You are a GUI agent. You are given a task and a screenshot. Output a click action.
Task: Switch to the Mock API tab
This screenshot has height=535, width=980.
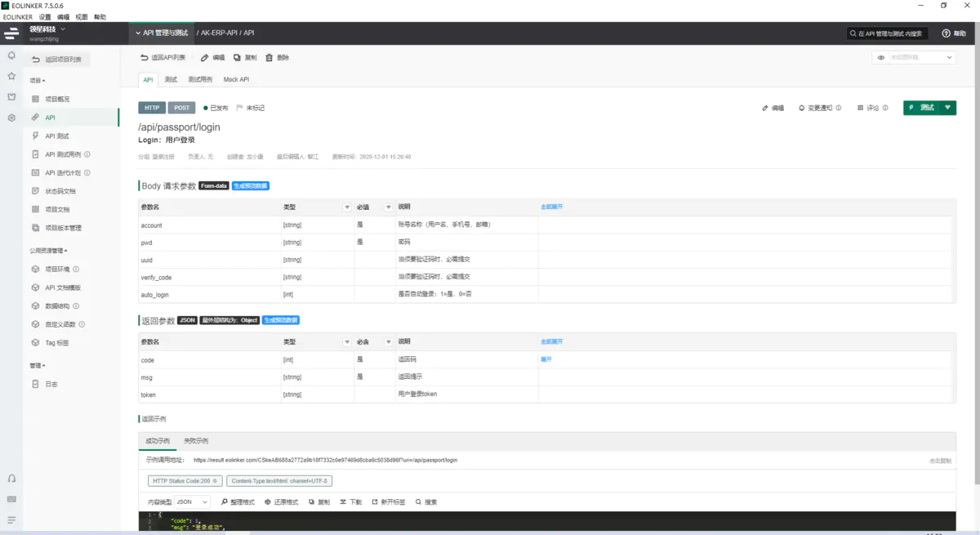coord(236,80)
